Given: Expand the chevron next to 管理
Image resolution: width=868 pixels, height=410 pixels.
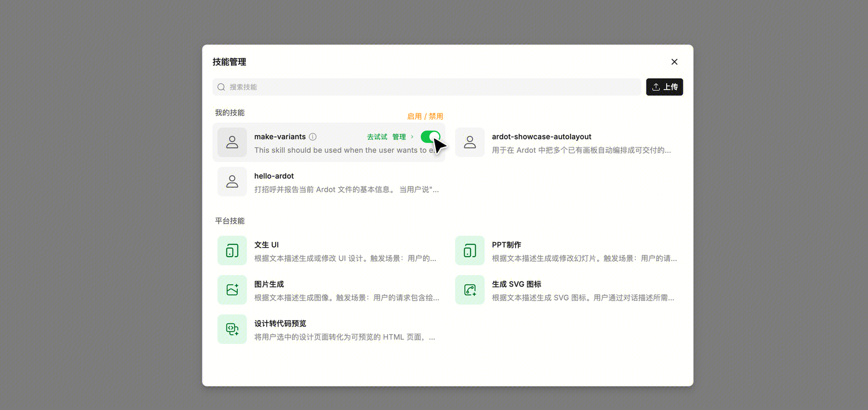Looking at the screenshot, I should [x=412, y=137].
